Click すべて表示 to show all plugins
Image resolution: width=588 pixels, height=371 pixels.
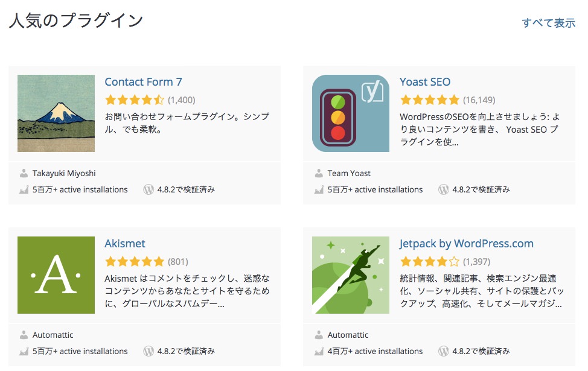click(x=549, y=23)
